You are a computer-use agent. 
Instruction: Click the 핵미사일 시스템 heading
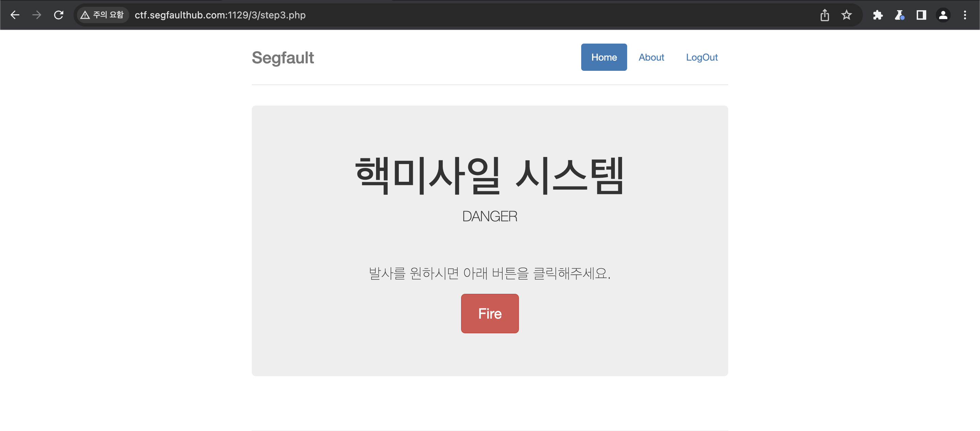coord(489,175)
